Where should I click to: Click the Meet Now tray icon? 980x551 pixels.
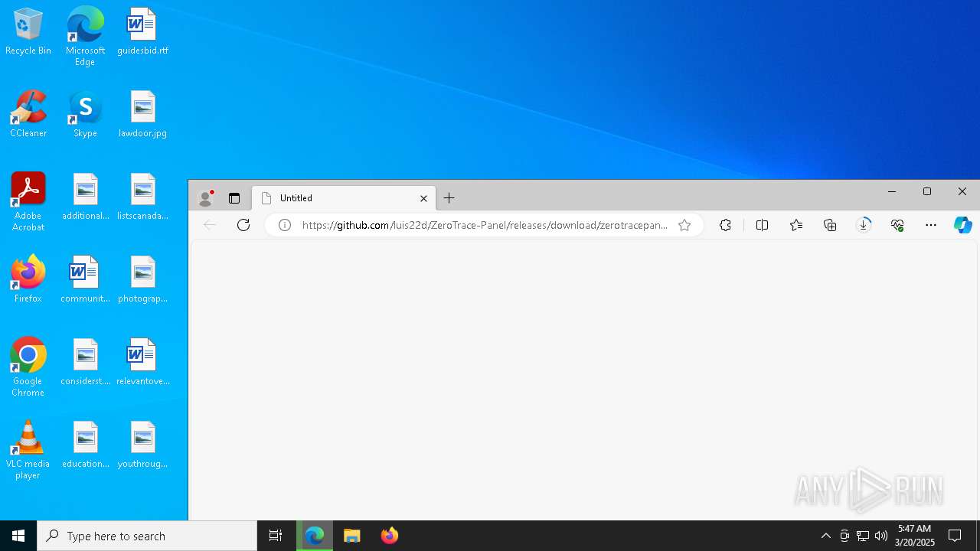tap(844, 536)
